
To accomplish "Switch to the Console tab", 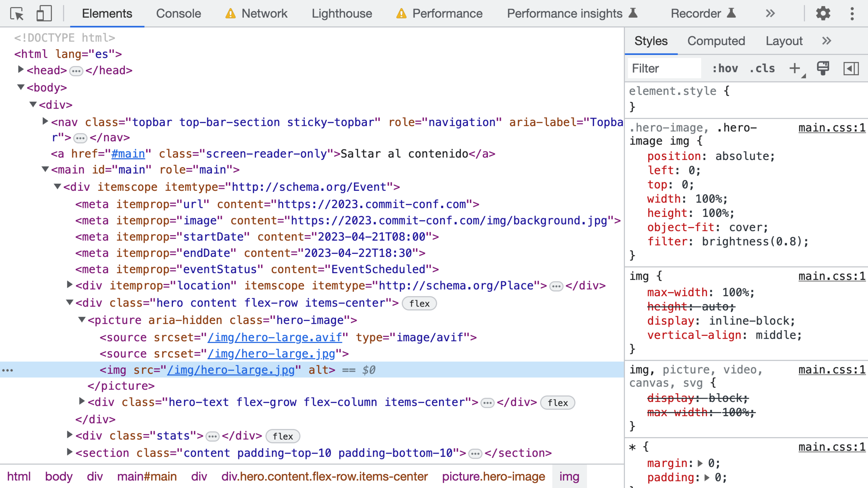I will (x=178, y=14).
